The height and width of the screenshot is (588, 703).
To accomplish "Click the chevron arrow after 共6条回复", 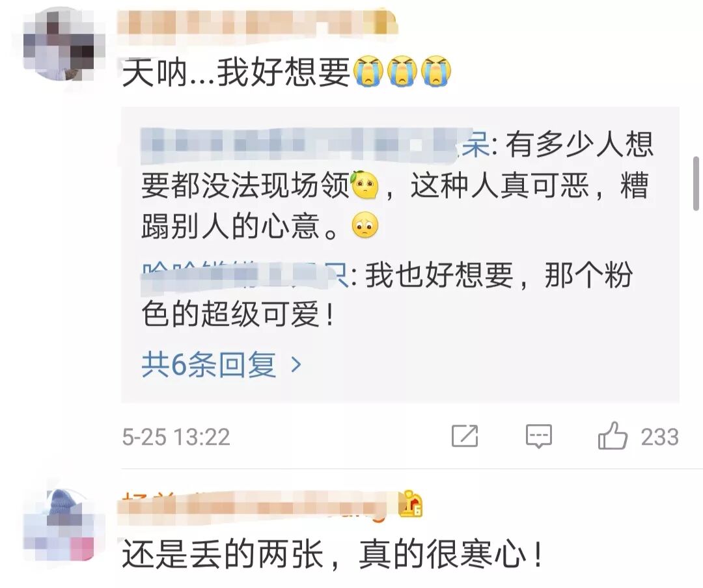I will coord(296,365).
